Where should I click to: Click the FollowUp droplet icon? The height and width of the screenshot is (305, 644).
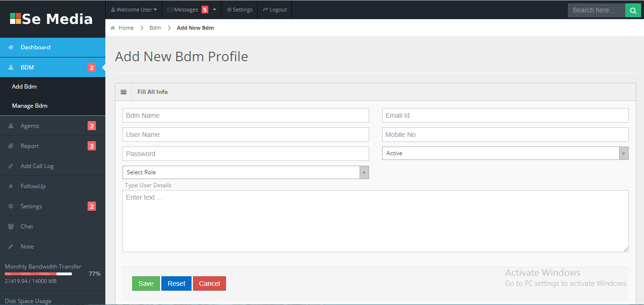[x=11, y=186]
